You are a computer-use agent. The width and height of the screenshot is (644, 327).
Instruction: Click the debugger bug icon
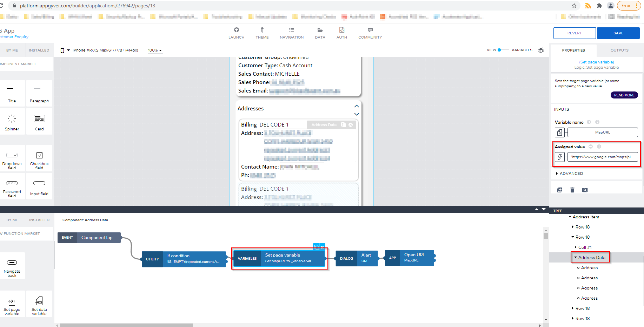(x=541, y=50)
